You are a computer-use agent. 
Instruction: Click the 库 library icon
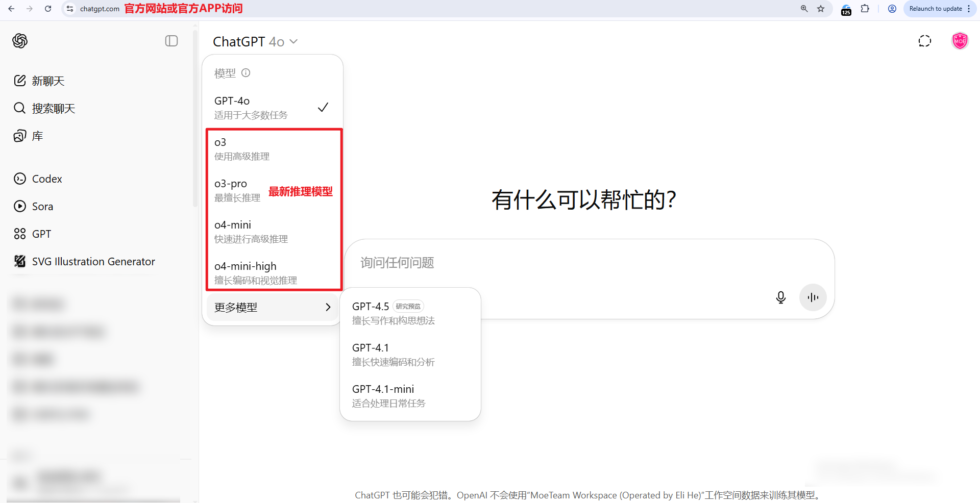tap(20, 136)
